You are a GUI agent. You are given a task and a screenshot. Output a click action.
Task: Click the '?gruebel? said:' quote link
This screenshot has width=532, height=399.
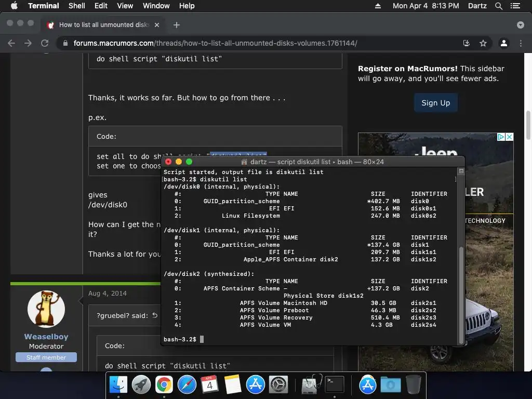pos(122,315)
